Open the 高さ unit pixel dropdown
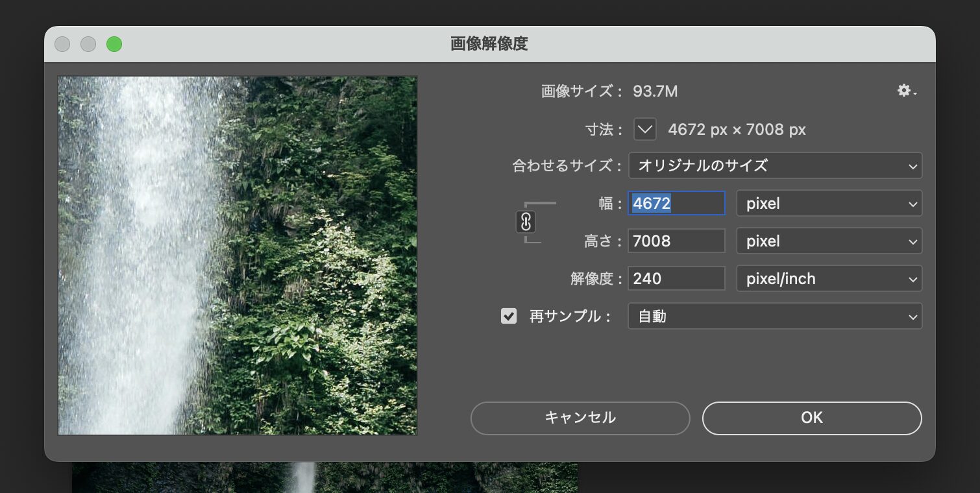980x493 pixels. (x=829, y=241)
